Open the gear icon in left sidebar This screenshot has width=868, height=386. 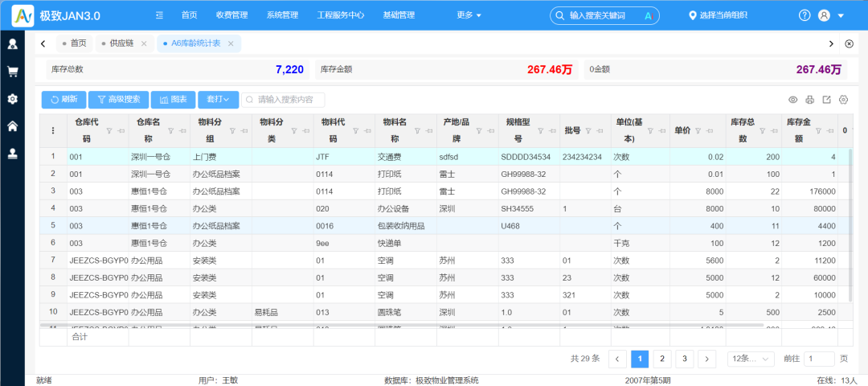point(12,99)
